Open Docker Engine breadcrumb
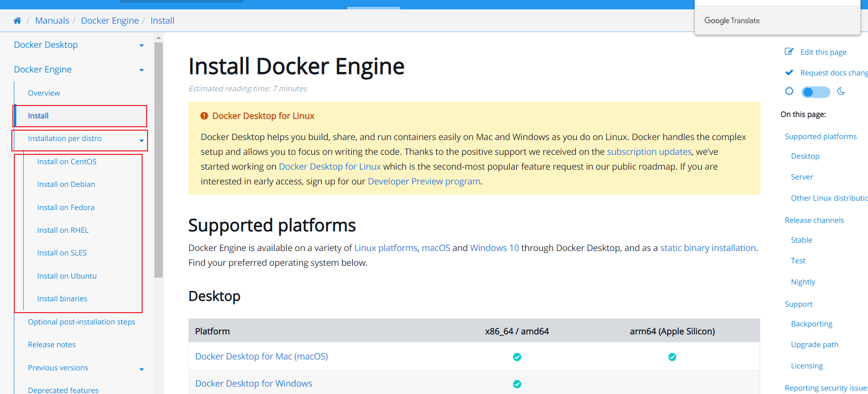Viewport: 868px width, 394px height. (110, 21)
